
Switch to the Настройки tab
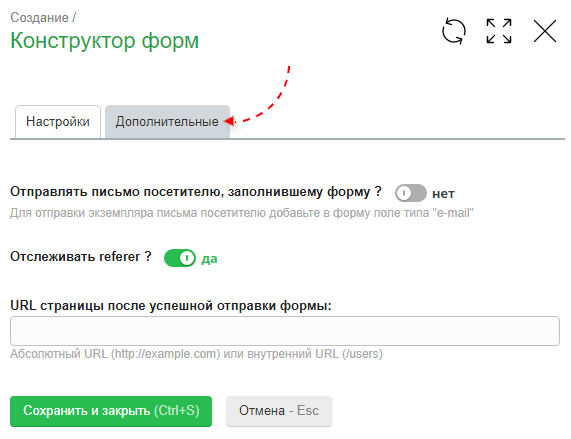pyautogui.click(x=58, y=122)
